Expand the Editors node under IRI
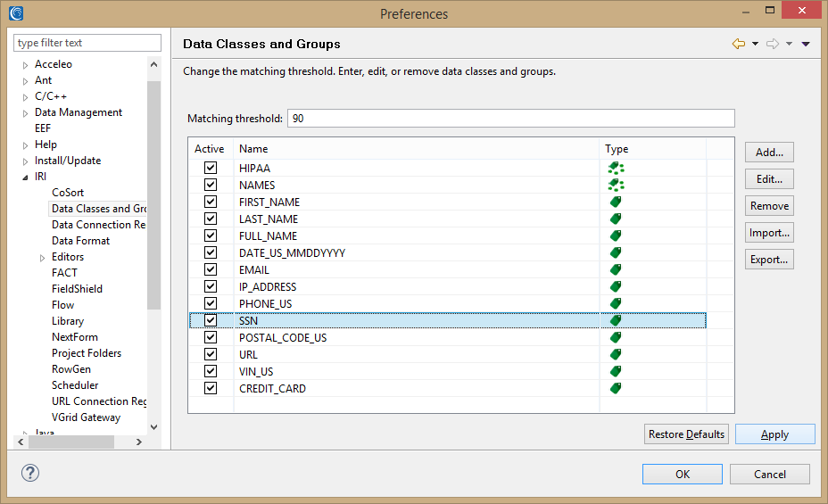Screen dimensions: 828x504 pyautogui.click(x=42, y=258)
